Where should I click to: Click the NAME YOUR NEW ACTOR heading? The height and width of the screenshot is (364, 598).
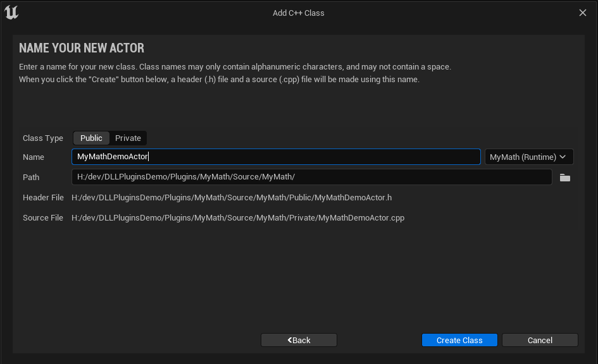pyautogui.click(x=82, y=48)
